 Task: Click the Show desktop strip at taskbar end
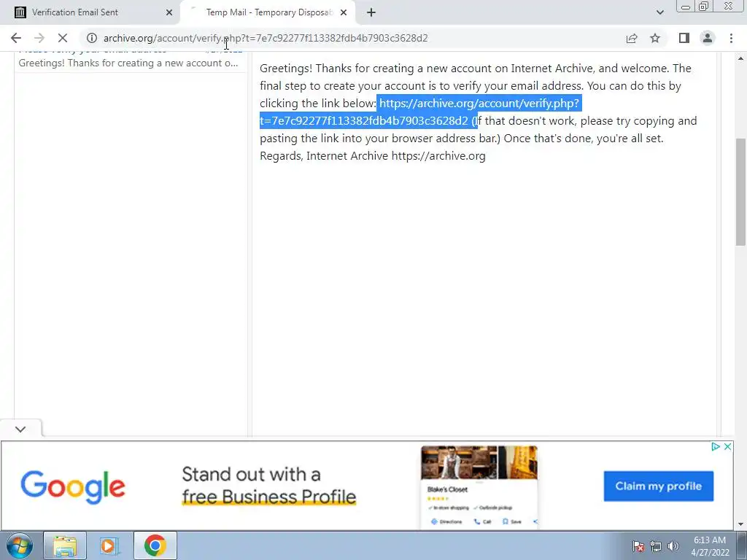tap(742, 545)
